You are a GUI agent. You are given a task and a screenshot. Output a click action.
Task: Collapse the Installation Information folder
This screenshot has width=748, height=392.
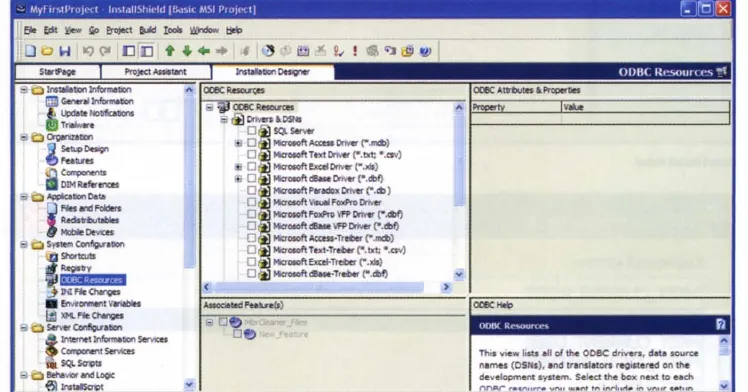click(x=24, y=89)
